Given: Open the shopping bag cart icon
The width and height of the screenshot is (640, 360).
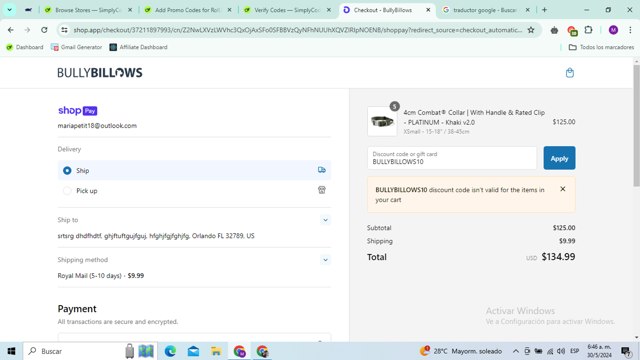Looking at the screenshot, I should coord(569,73).
